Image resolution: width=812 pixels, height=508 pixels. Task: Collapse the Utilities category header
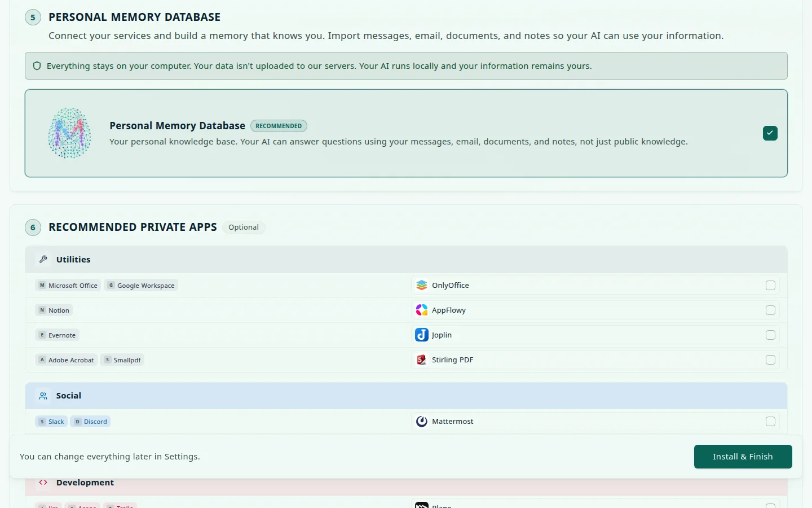[x=406, y=260]
